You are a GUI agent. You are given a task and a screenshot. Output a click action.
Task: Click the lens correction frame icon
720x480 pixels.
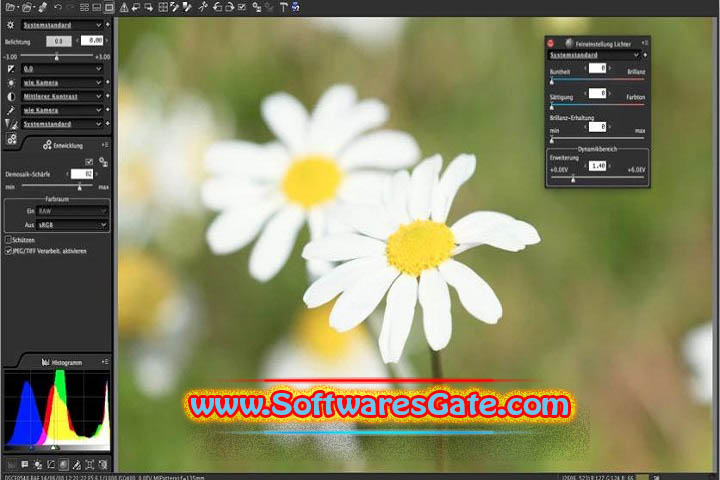[x=90, y=465]
